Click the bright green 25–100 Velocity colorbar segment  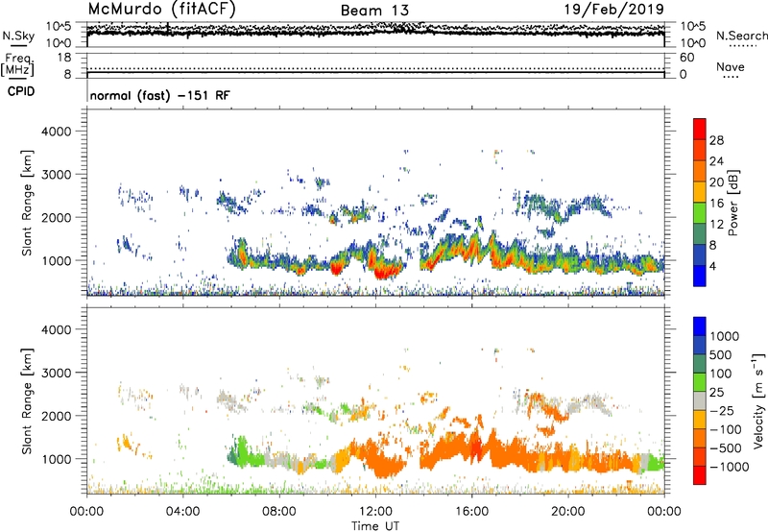click(x=700, y=382)
